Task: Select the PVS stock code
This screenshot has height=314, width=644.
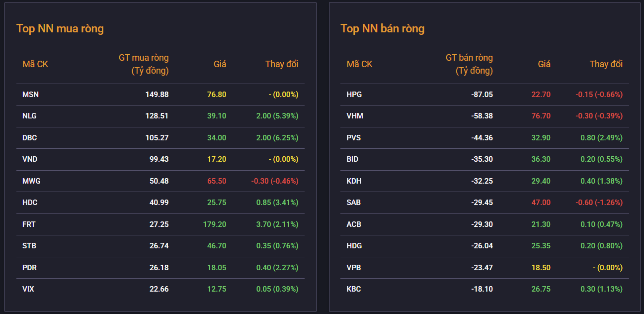Action: point(354,138)
